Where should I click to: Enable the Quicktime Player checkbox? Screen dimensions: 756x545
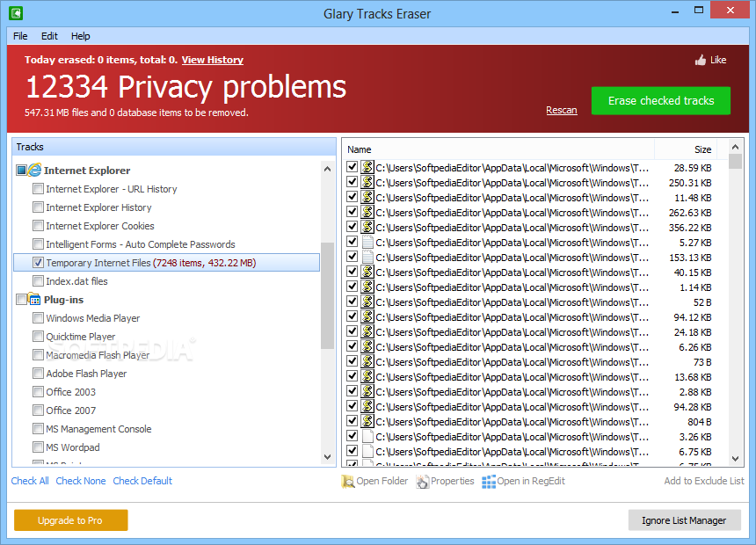38,336
